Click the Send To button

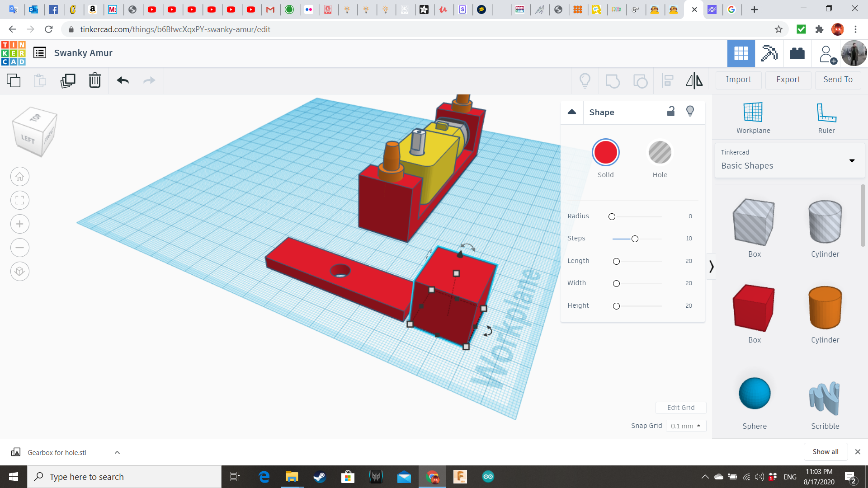[838, 80]
